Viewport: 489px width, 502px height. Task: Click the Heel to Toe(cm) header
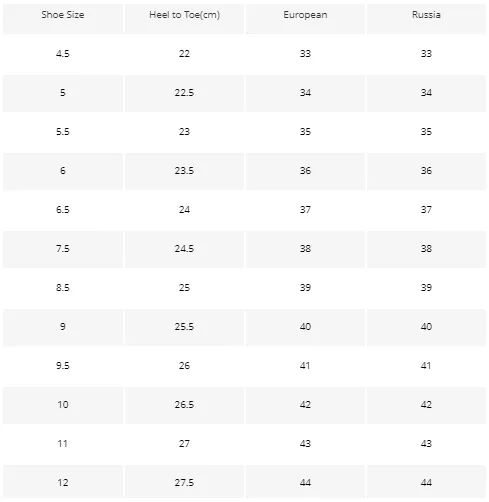[x=184, y=15]
